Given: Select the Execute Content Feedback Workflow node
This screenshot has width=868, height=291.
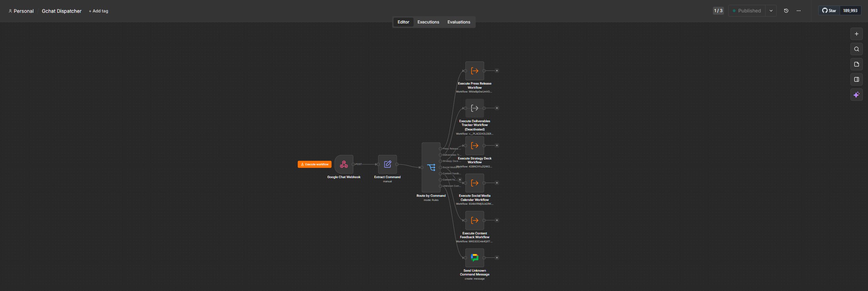Looking at the screenshot, I should [475, 220].
